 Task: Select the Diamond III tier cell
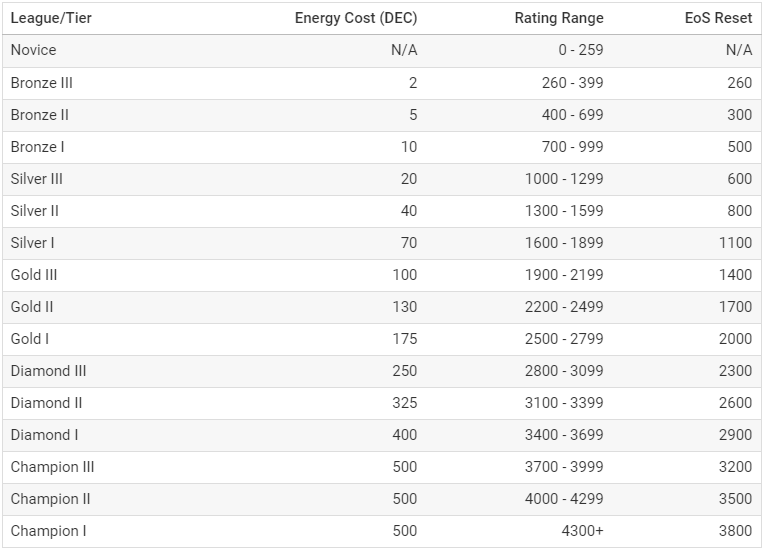click(x=49, y=371)
